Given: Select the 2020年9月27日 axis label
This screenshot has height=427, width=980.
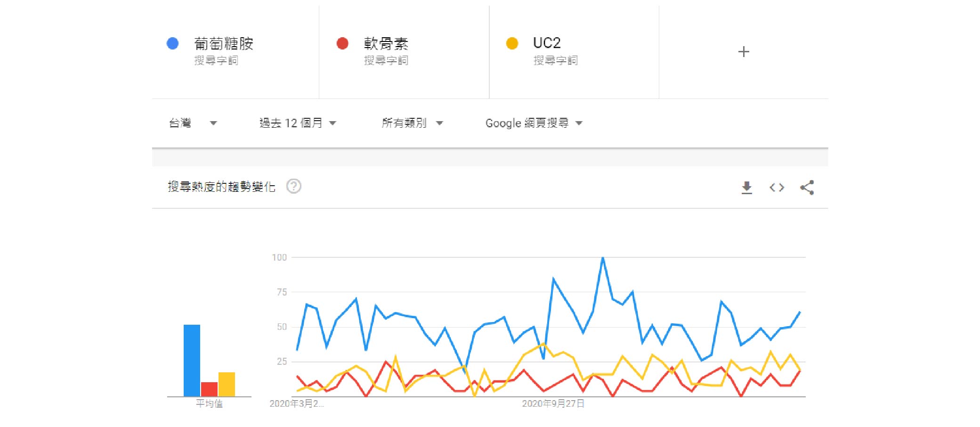Looking at the screenshot, I should coord(553,403).
